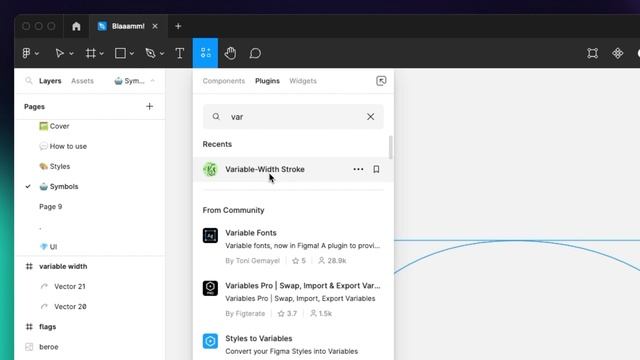
Task: Close the Blaaamm! file tab
Action: pos(155,26)
